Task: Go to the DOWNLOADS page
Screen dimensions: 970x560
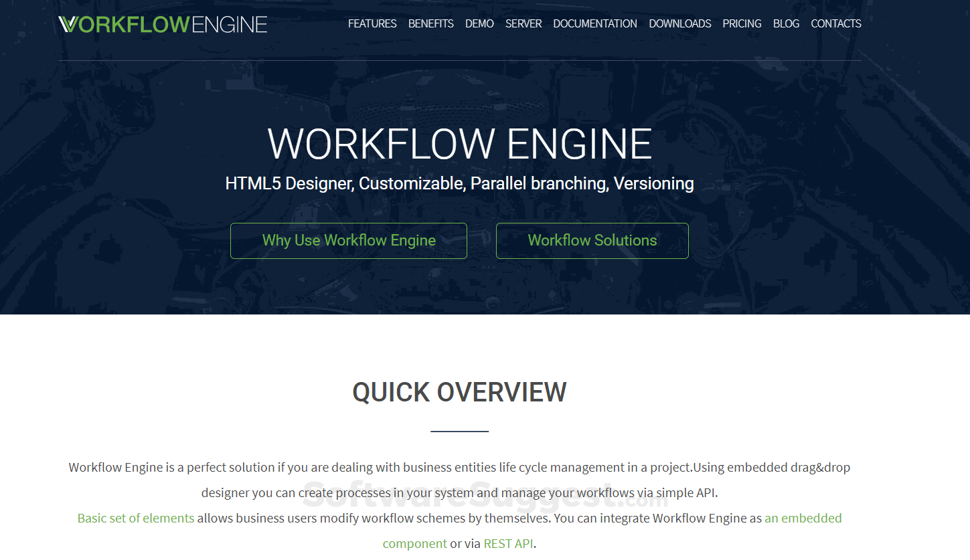Action: point(680,23)
